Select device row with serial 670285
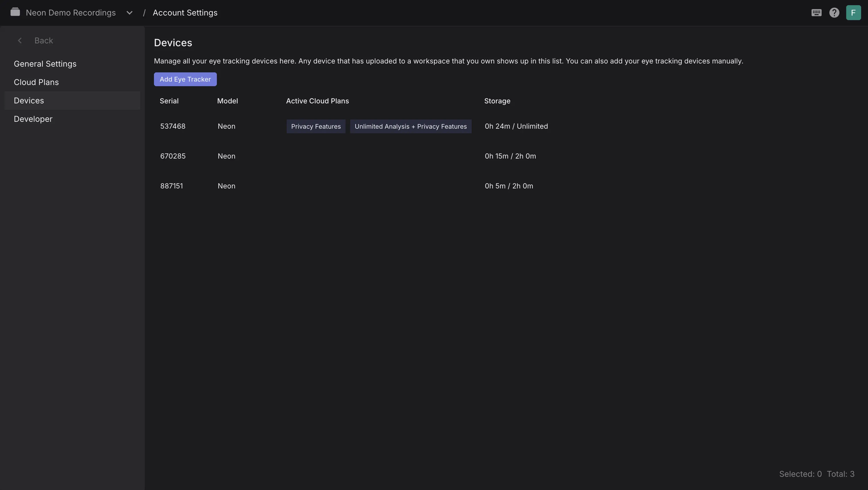The height and width of the screenshot is (490, 868). pyautogui.click(x=173, y=156)
